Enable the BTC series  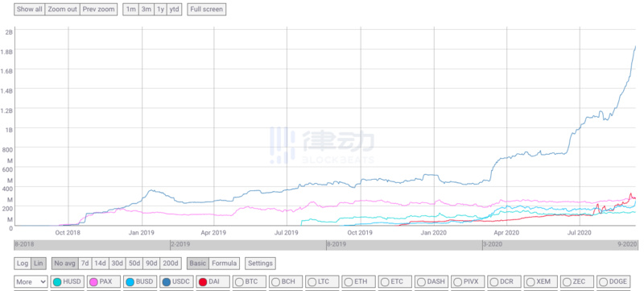tap(250, 282)
